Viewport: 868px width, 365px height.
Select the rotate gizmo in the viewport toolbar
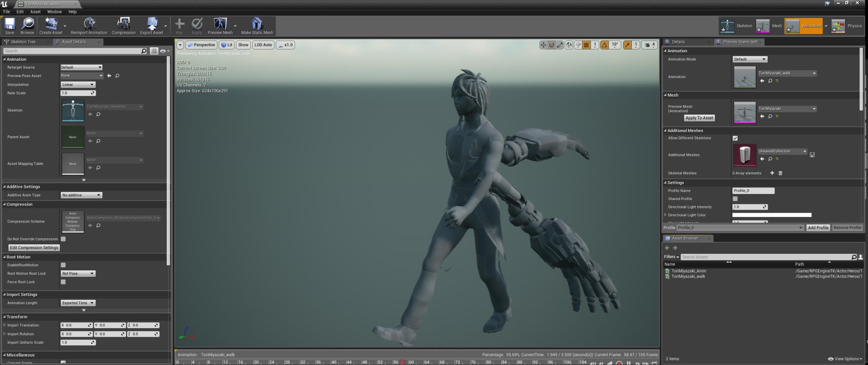pos(552,45)
